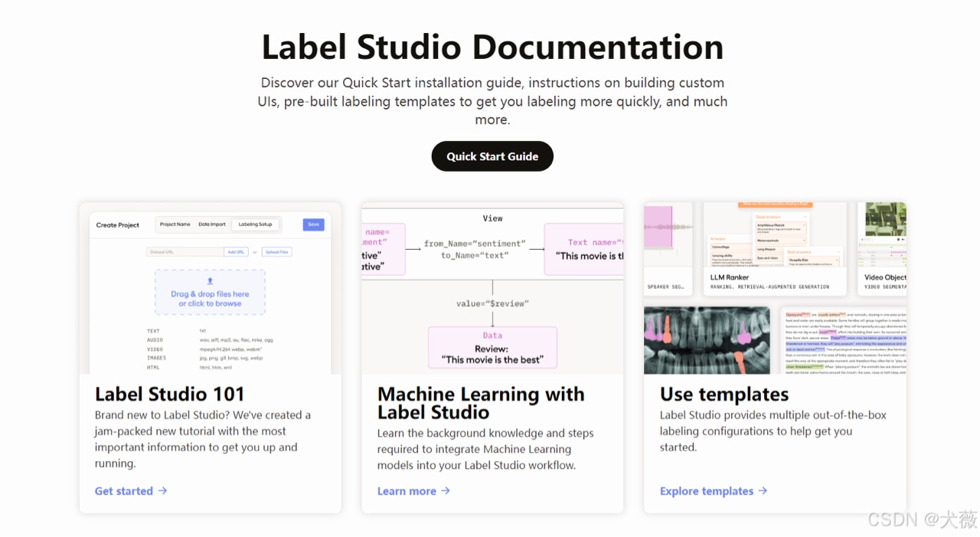Click the speaker segmentation waveform thumbnail

[x=668, y=248]
